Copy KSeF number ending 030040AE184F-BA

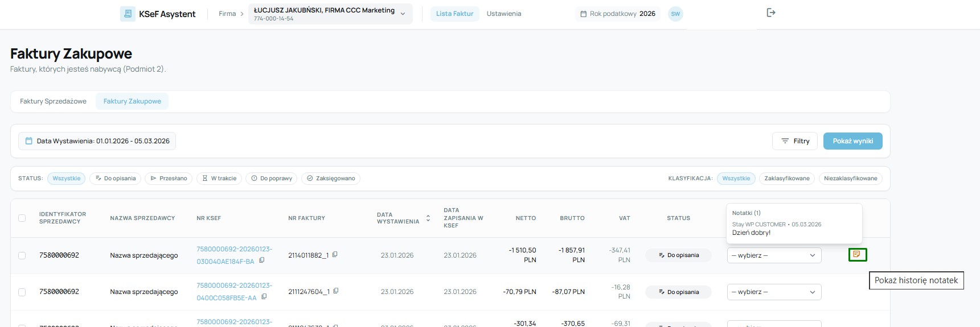coord(262,260)
